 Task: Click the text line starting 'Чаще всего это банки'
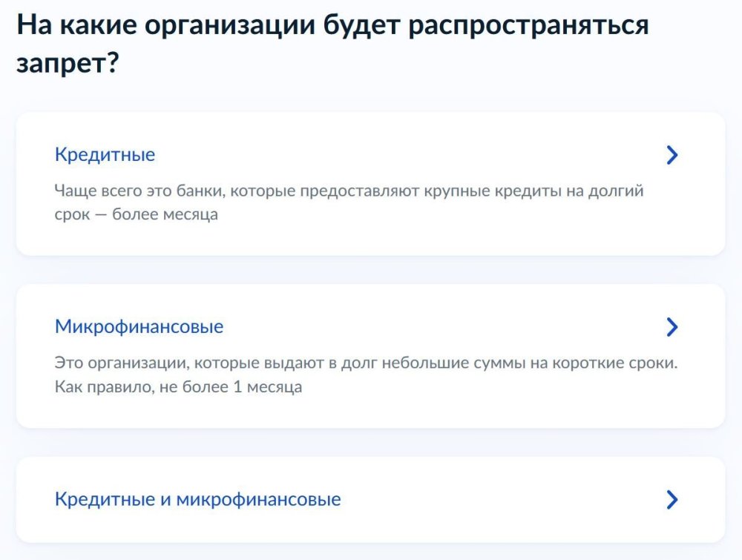[349, 191]
